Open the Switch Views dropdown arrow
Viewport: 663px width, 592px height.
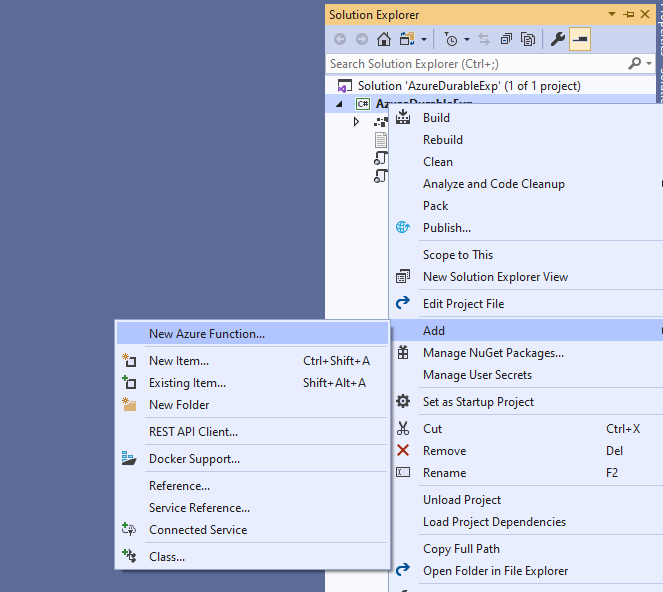tap(424, 40)
